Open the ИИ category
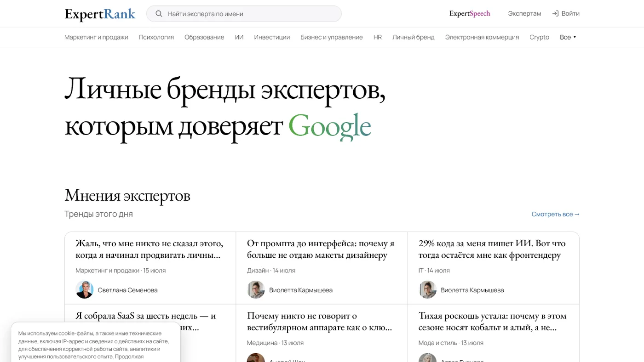The width and height of the screenshot is (644, 362). 239,37
